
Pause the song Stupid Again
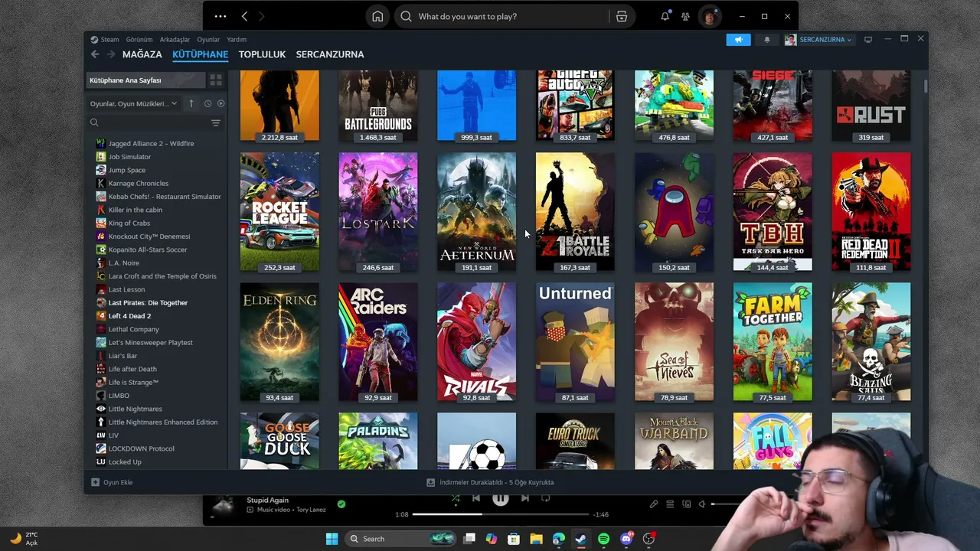pyautogui.click(x=500, y=498)
